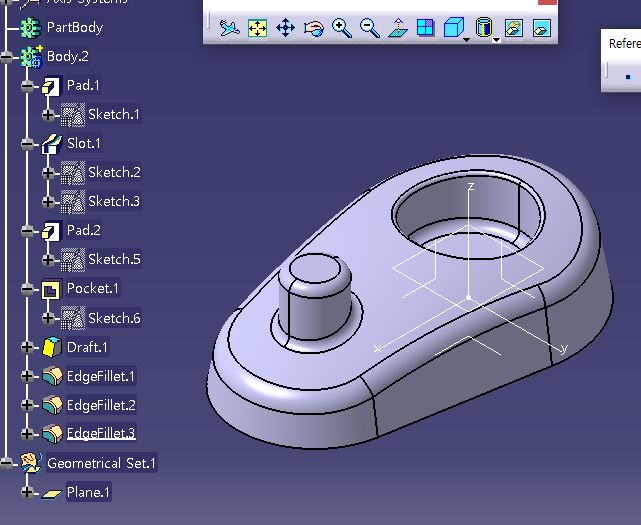Click the EdgeFillet.1 icon
Screen dimensions: 641x525
[x=52, y=376]
